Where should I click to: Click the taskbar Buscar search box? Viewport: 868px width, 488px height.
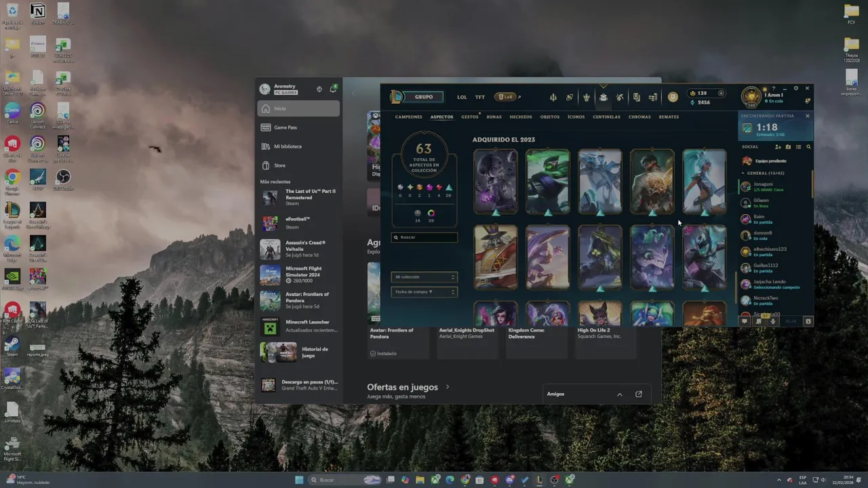click(x=345, y=480)
